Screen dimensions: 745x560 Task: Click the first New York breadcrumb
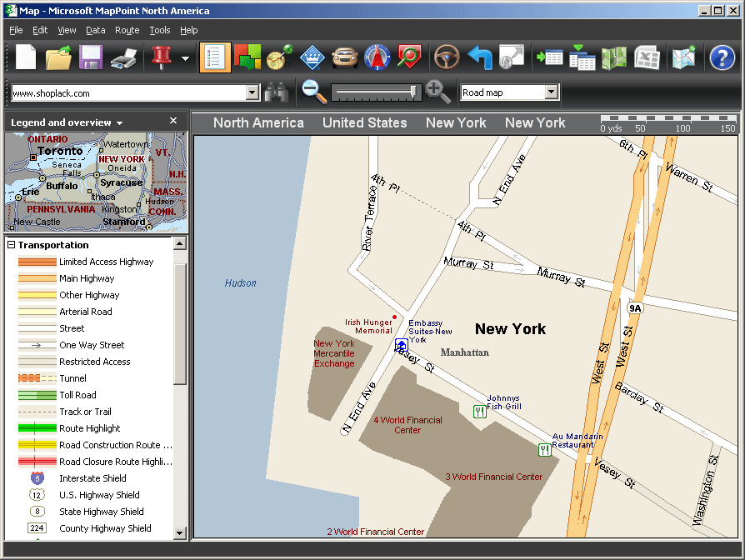click(x=456, y=122)
